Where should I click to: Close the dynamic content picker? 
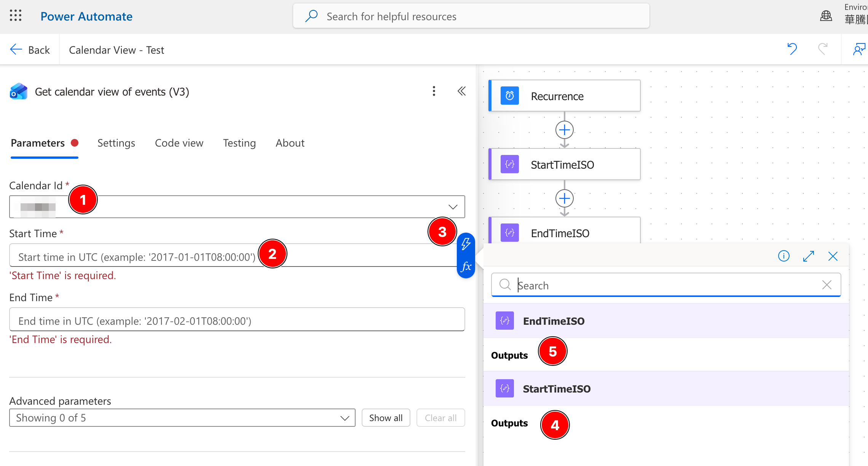[x=833, y=256]
